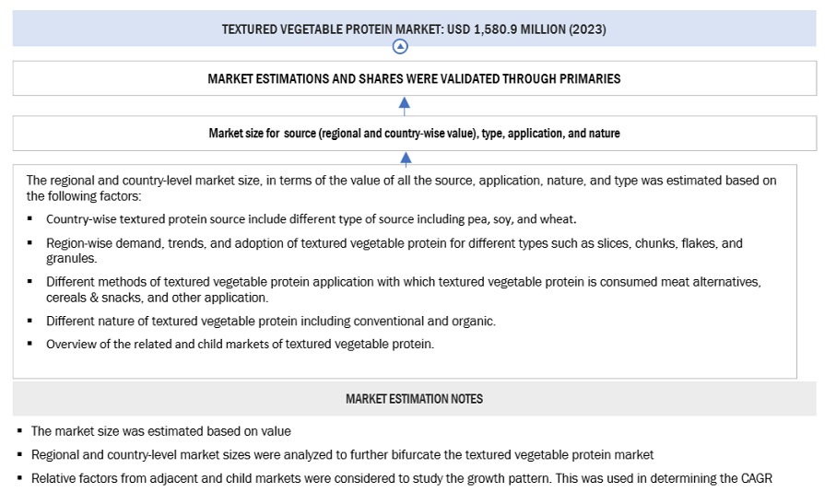825x504 pixels.
Task: Click the "Market size for source" heading box
Action: 414,134
